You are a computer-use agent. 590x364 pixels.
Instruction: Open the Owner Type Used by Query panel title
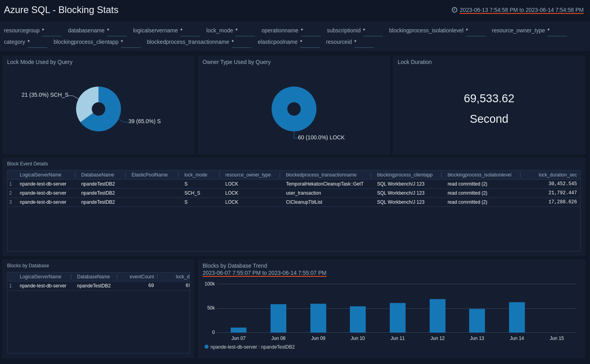237,62
